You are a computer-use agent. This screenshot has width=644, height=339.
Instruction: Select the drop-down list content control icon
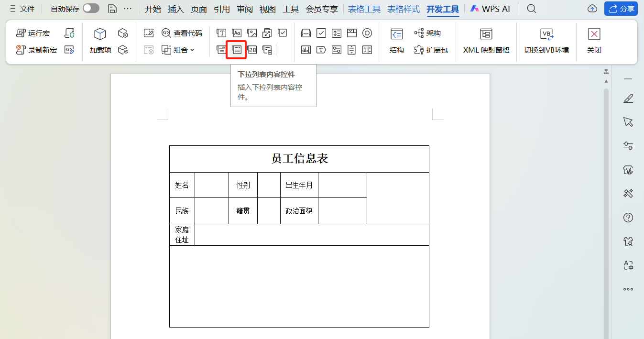click(x=236, y=49)
